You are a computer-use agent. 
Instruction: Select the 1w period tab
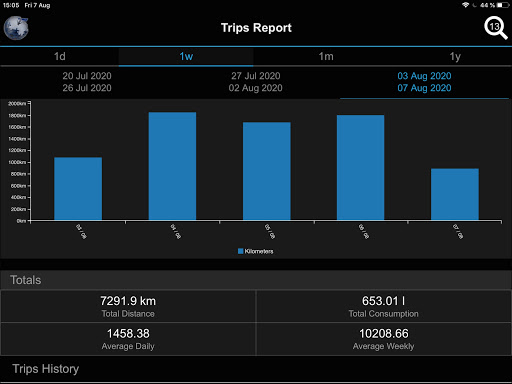[x=186, y=56]
